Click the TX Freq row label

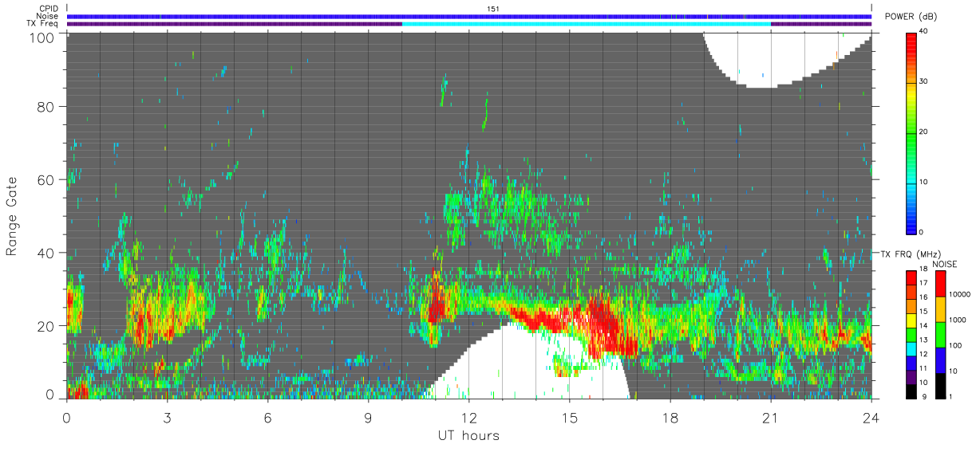[43, 23]
